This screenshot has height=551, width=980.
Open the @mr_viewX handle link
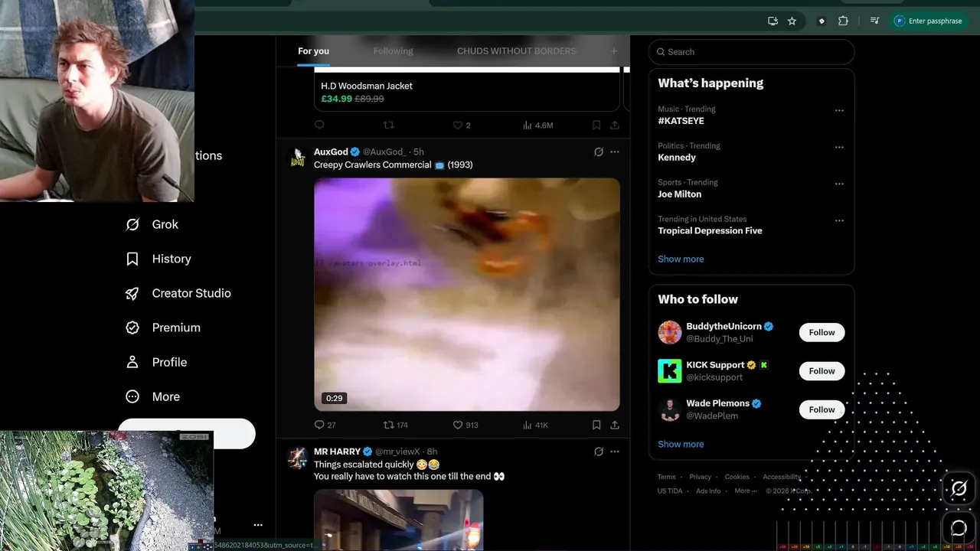coord(397,452)
